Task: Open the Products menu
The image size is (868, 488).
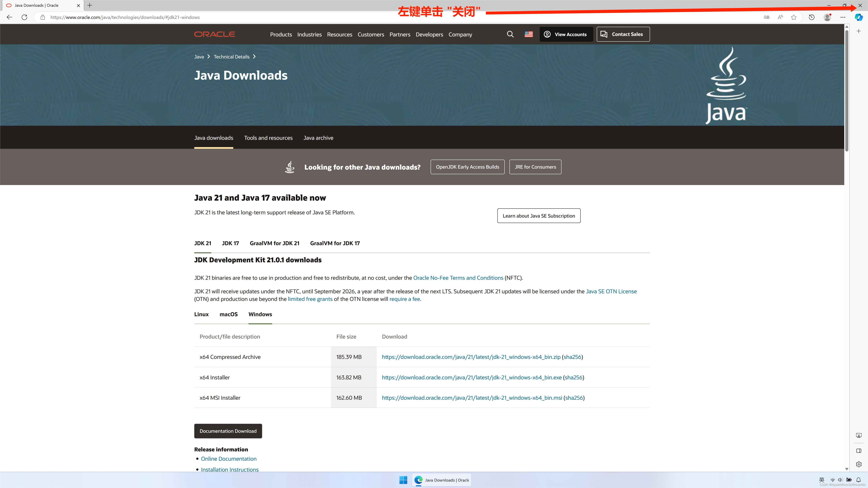Action: 281,34
